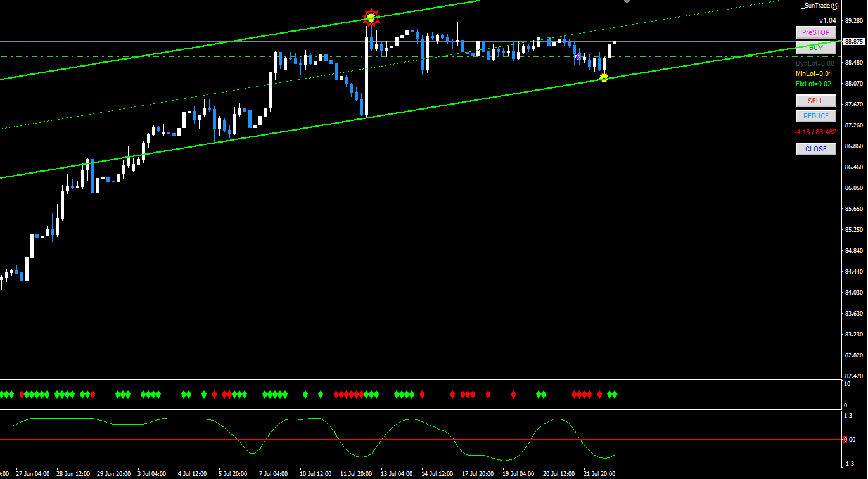This screenshot has height=479, width=868.
Task: Click the MinLot=0.01 label
Action: [x=814, y=73]
